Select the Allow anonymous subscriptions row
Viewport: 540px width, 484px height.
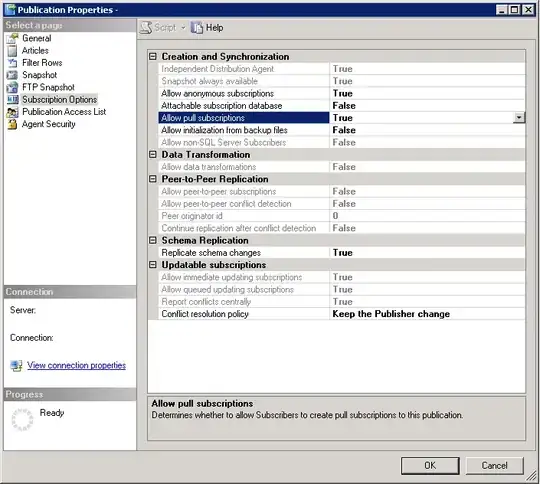pos(342,93)
